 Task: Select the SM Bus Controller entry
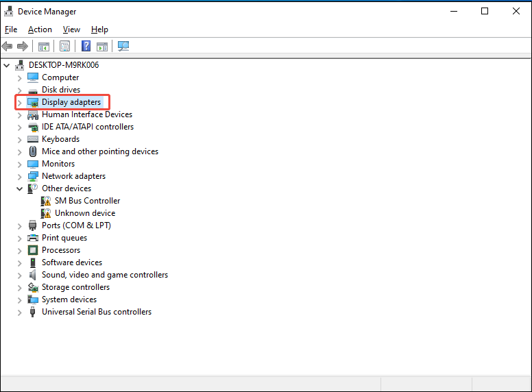tap(88, 201)
